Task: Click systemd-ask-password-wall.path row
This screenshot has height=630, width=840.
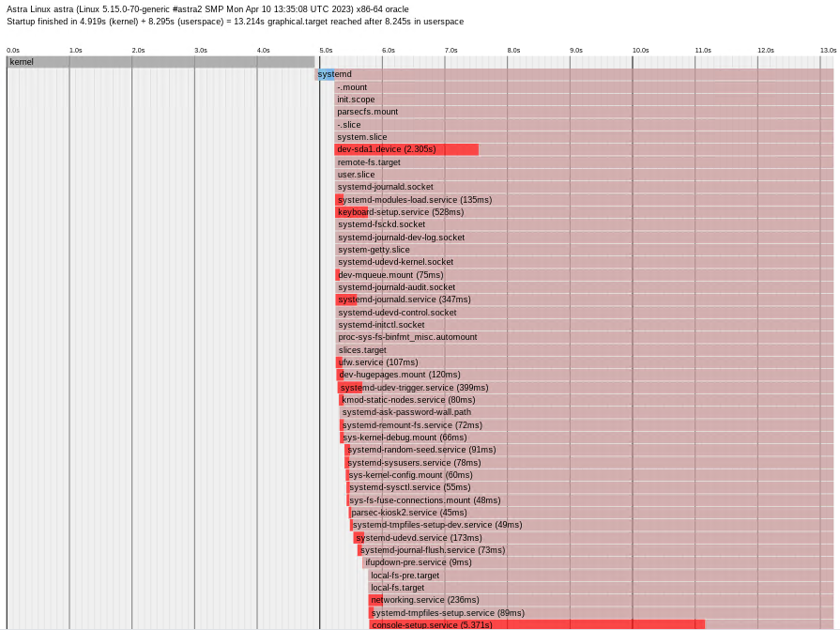Action: pyautogui.click(x=406, y=411)
